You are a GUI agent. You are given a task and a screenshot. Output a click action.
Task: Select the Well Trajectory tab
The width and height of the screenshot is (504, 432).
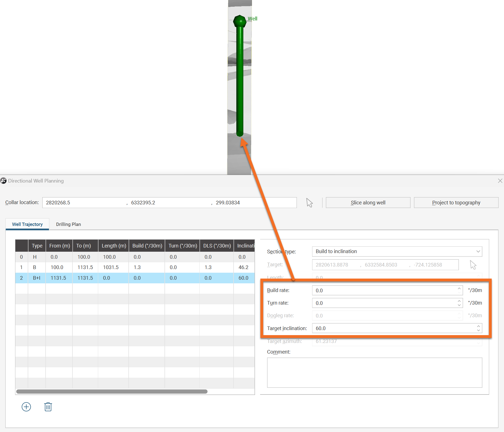pyautogui.click(x=27, y=224)
